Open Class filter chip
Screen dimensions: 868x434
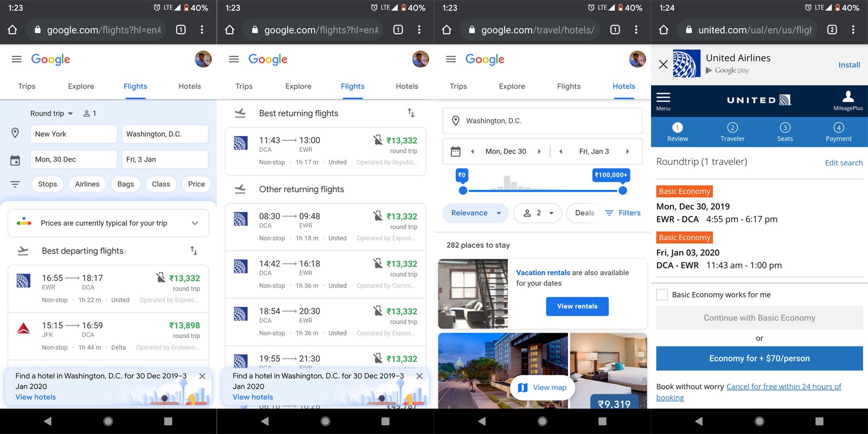pos(161,184)
